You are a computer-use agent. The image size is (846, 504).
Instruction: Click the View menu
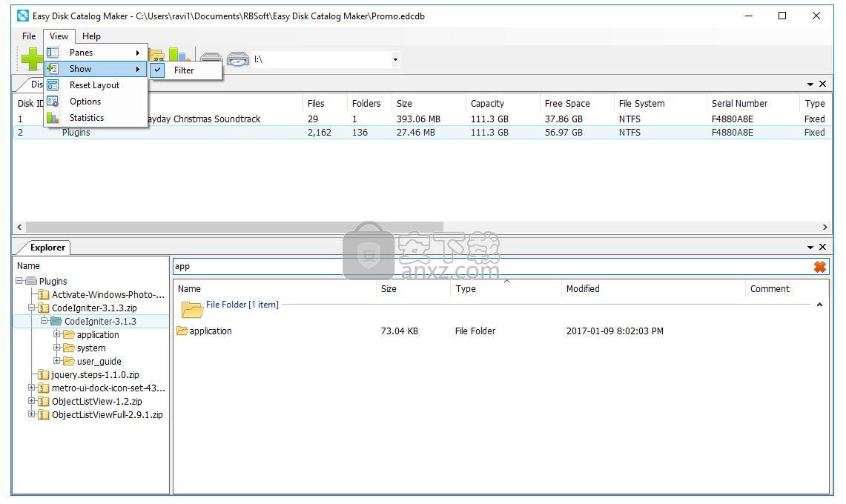click(59, 36)
